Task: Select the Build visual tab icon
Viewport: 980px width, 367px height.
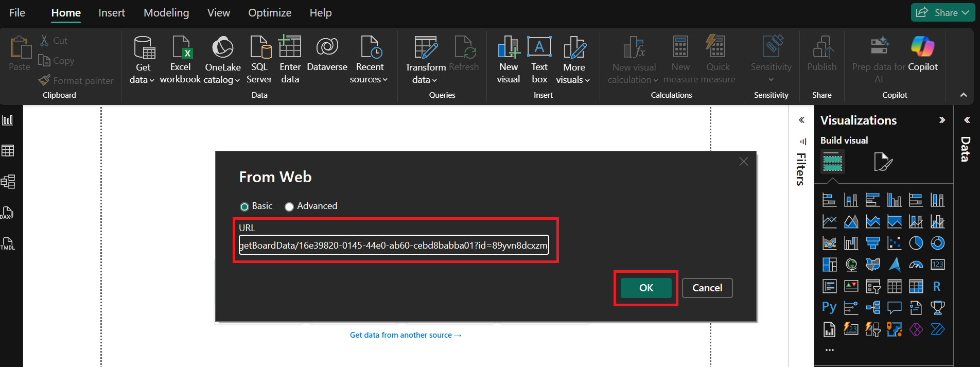Action: pyautogui.click(x=833, y=162)
